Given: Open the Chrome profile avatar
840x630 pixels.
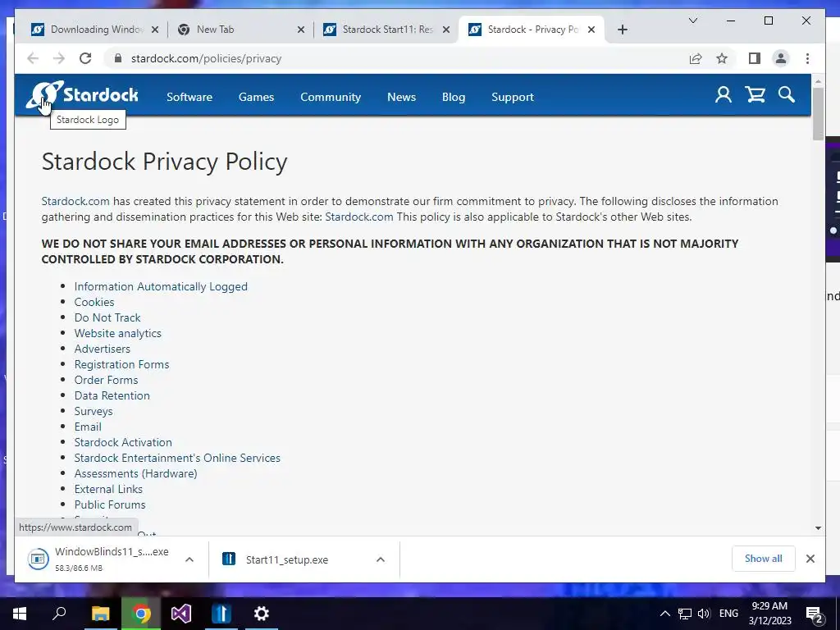Looking at the screenshot, I should pyautogui.click(x=781, y=58).
